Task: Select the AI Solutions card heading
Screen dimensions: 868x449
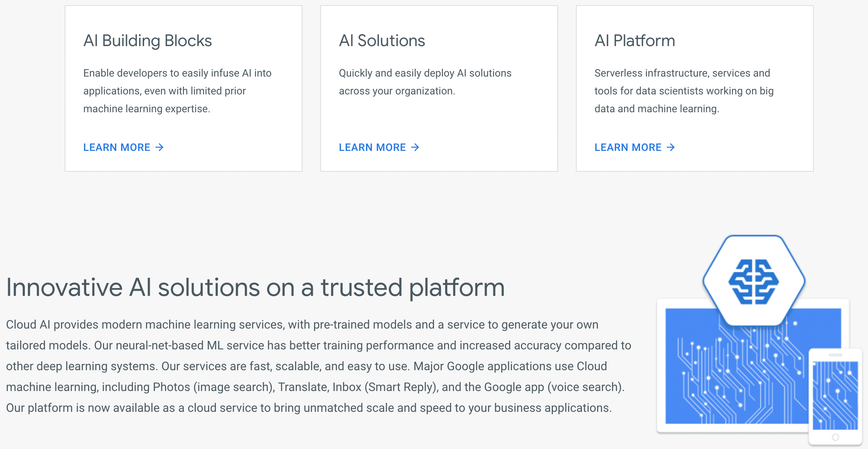Action: 382,41
